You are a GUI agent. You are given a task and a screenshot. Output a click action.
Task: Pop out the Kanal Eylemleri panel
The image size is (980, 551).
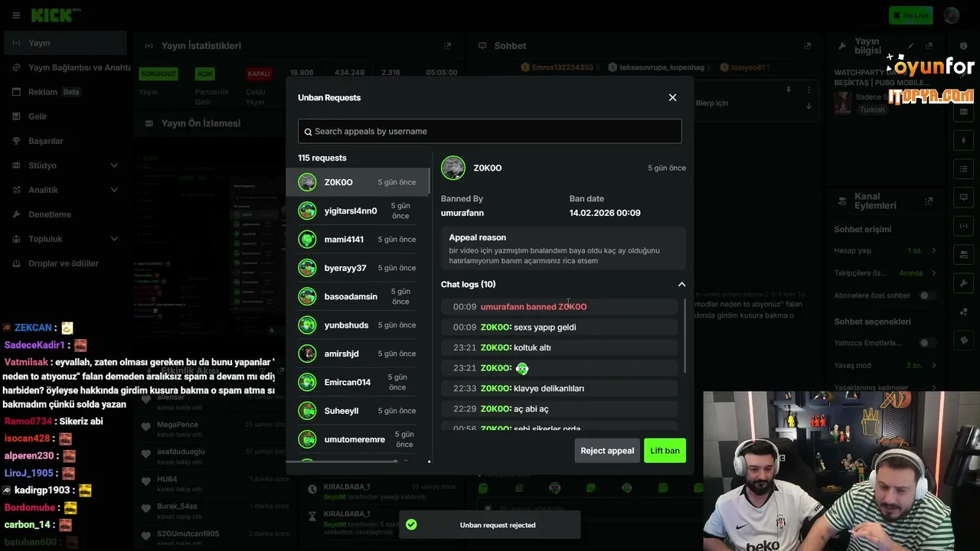tap(929, 201)
